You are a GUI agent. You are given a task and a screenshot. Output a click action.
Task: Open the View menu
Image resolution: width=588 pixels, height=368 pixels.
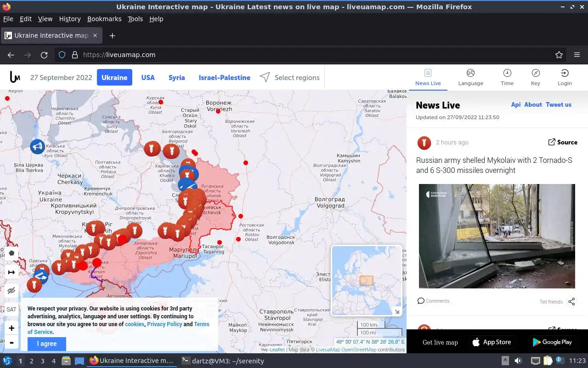coord(45,19)
